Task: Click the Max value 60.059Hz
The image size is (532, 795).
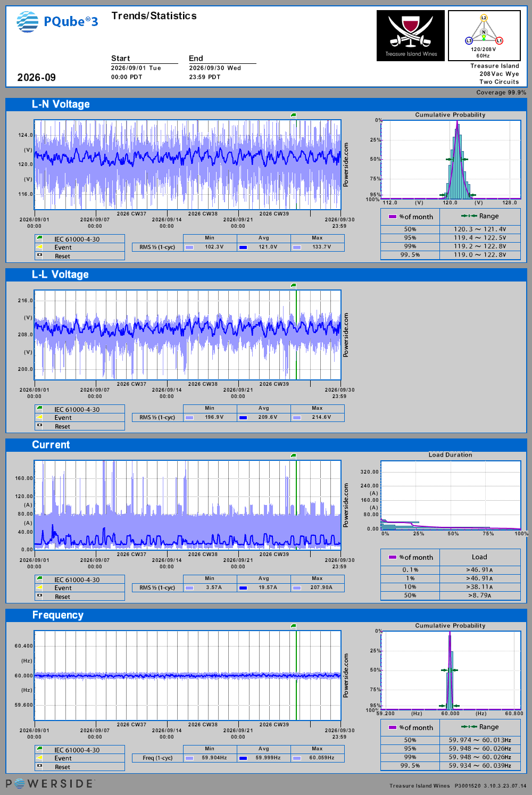Action: tap(322, 758)
